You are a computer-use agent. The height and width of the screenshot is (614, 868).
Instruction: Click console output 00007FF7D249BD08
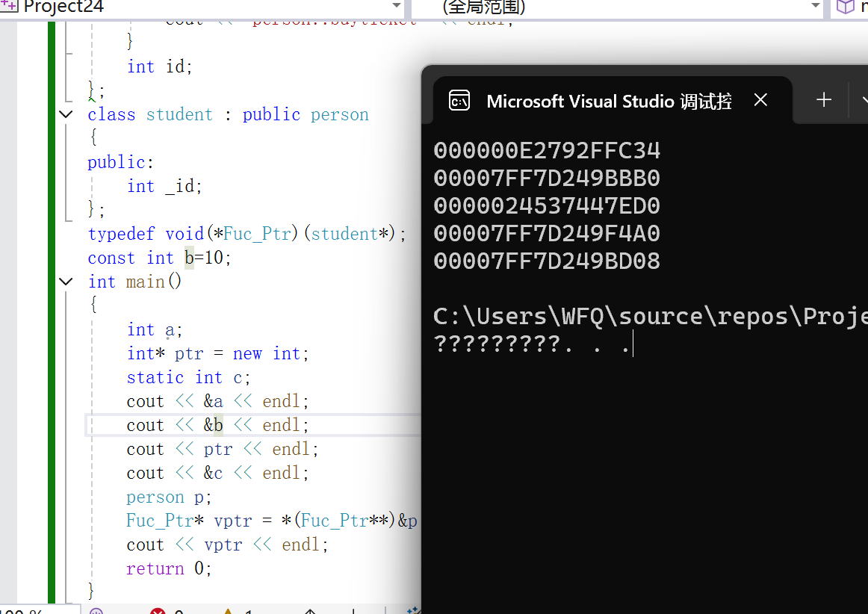[547, 261]
